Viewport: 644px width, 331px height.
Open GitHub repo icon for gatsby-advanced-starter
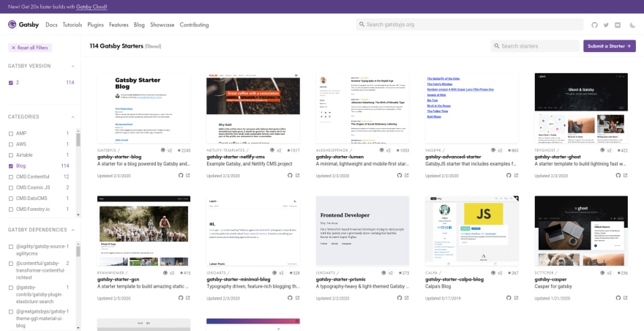pyautogui.click(x=509, y=175)
